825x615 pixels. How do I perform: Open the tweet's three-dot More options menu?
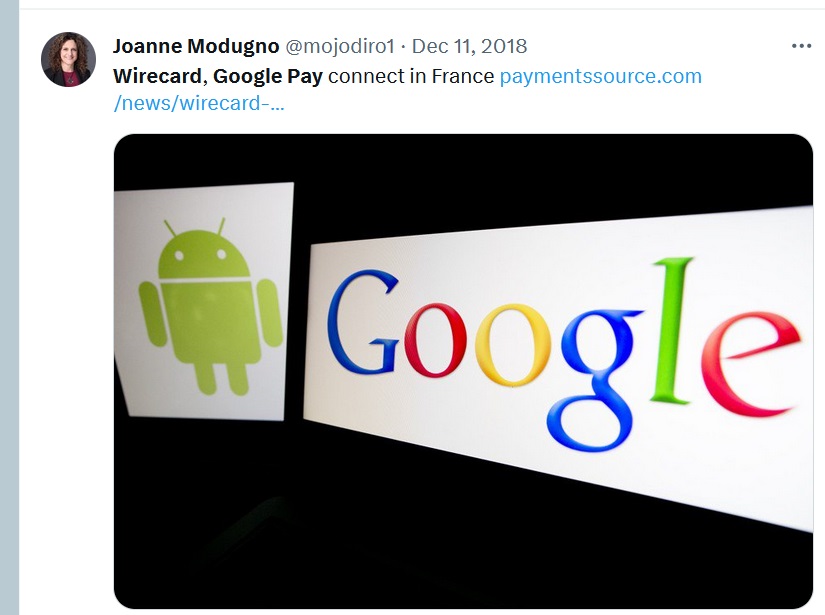click(x=801, y=46)
